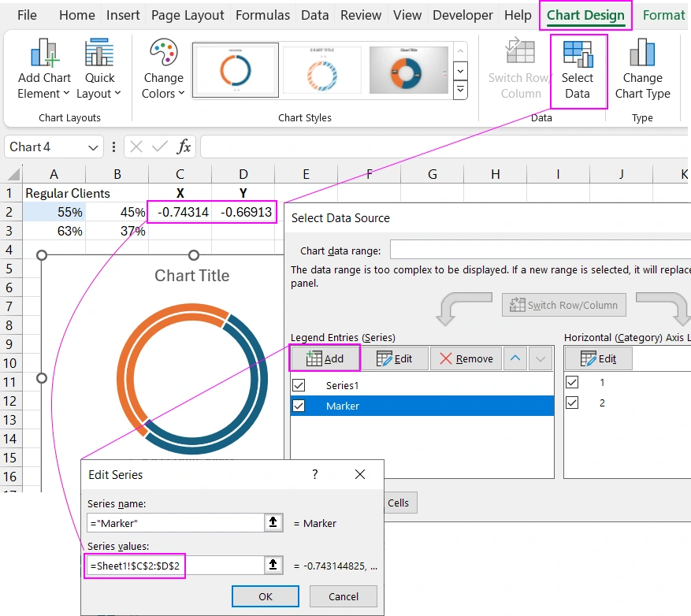Select the orange doughnut chart style thumbnail
Viewport: 691px width, 616px height.
coord(408,69)
